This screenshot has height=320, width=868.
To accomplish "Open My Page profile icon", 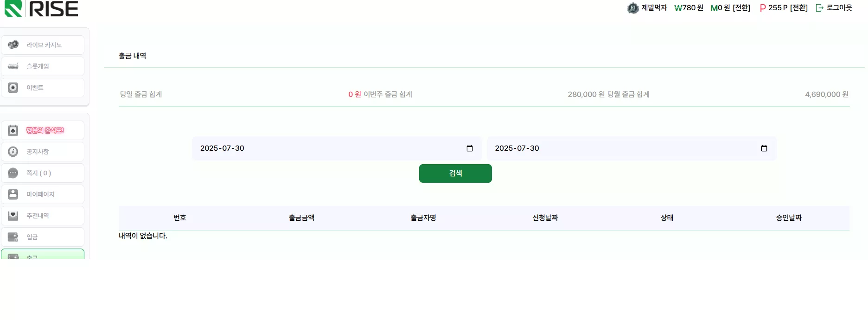I will [x=13, y=194].
